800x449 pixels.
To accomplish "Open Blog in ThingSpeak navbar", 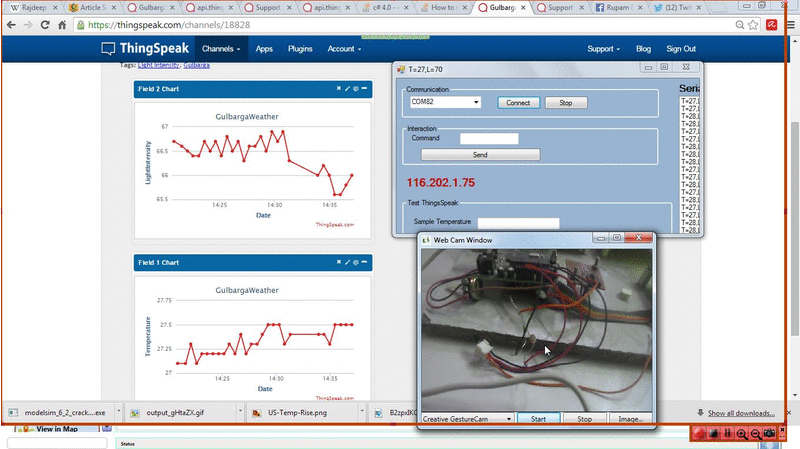I will [x=643, y=49].
